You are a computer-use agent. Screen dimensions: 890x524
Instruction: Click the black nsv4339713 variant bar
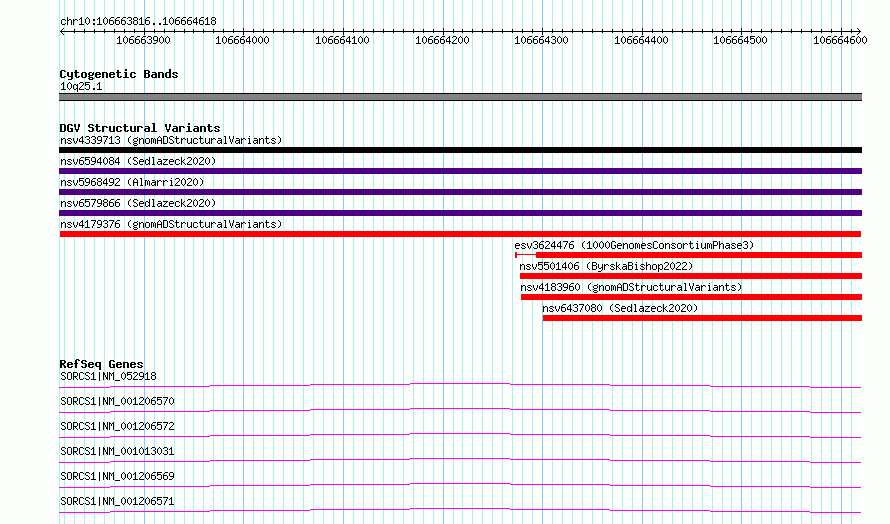[460, 150]
